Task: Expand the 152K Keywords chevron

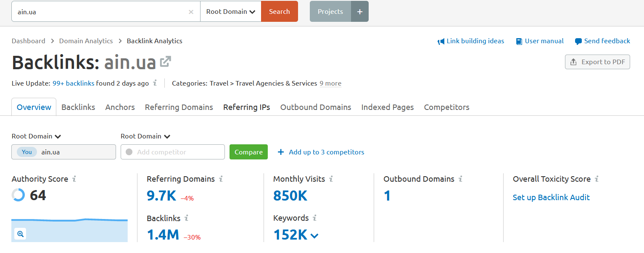Action: click(x=314, y=236)
